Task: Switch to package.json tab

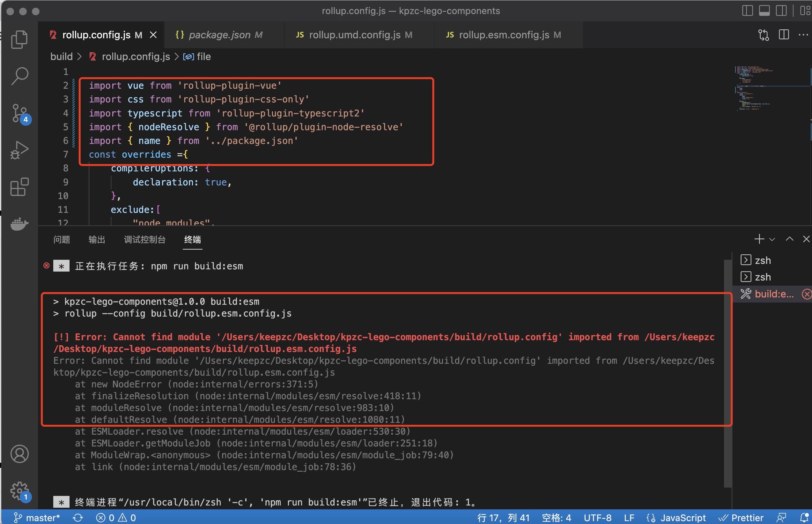Action: 225,35
